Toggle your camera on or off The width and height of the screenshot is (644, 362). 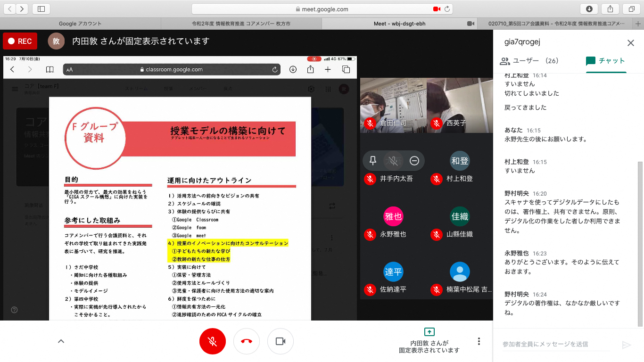[x=281, y=341]
